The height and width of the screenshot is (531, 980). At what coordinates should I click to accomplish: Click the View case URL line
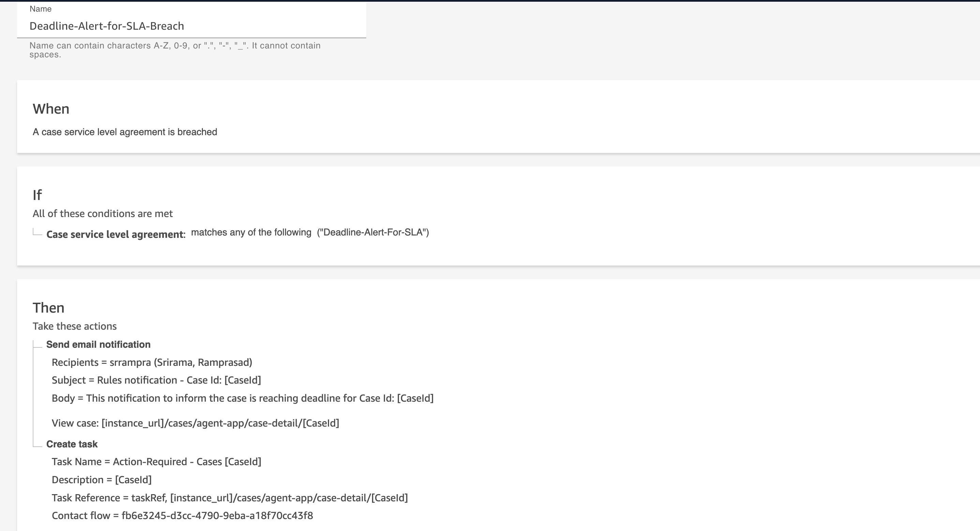click(x=195, y=423)
